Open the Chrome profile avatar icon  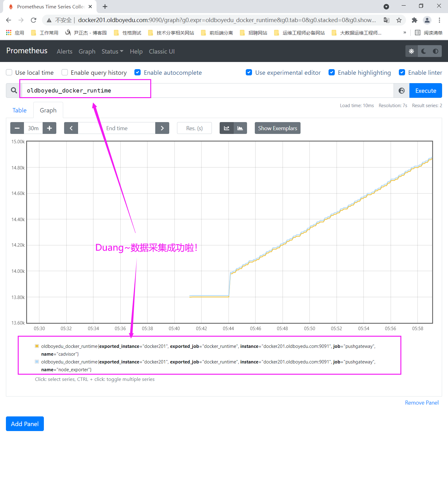(427, 20)
